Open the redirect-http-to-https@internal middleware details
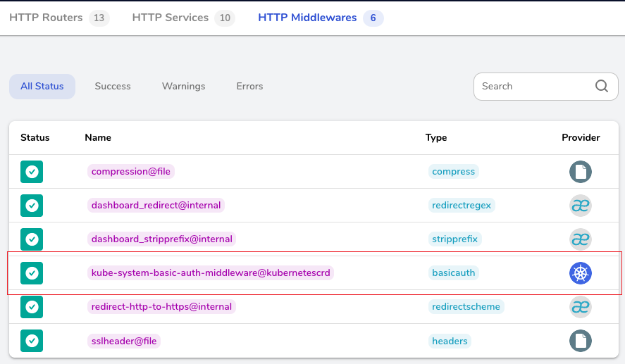 point(162,307)
